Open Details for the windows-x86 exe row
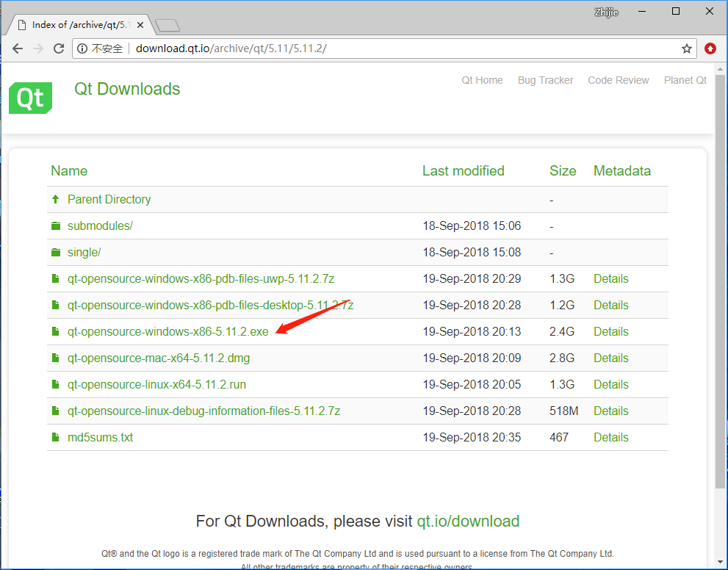 pyautogui.click(x=611, y=331)
